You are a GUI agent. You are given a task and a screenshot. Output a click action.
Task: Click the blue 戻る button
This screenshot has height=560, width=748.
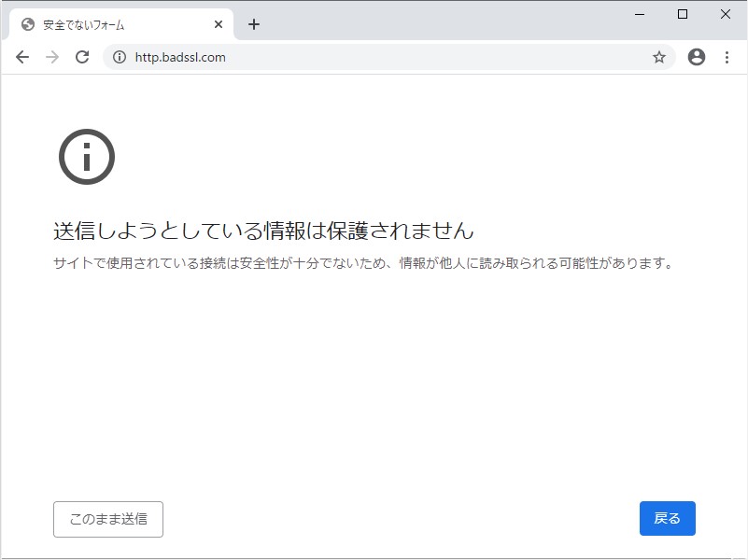pyautogui.click(x=667, y=518)
